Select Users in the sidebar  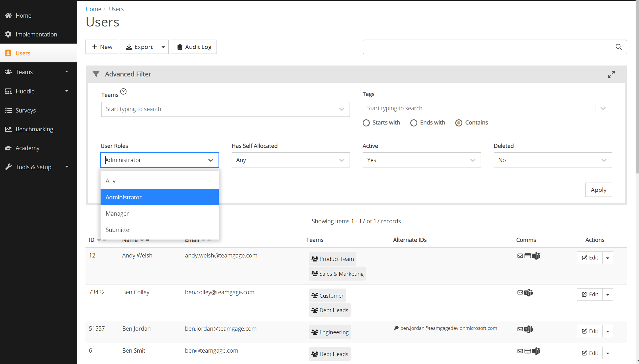tap(38, 53)
